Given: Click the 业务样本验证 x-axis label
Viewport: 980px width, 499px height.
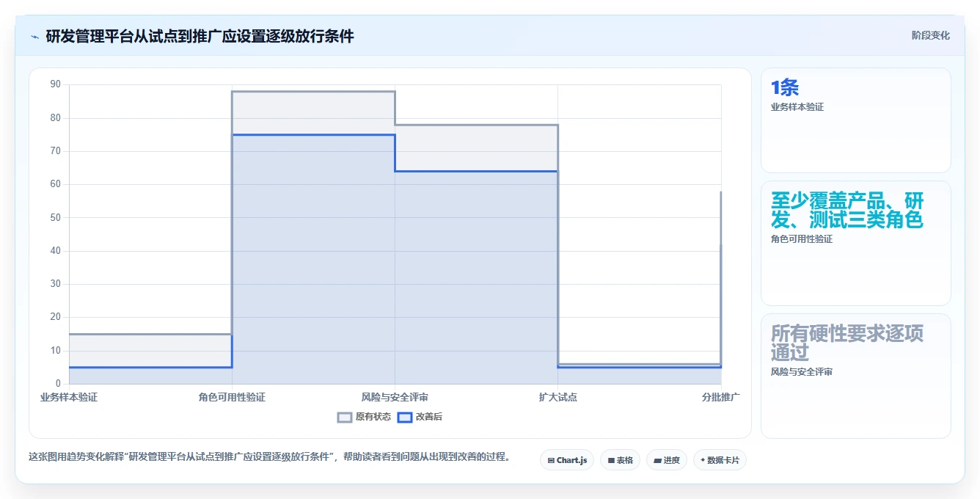Looking at the screenshot, I should tap(69, 397).
